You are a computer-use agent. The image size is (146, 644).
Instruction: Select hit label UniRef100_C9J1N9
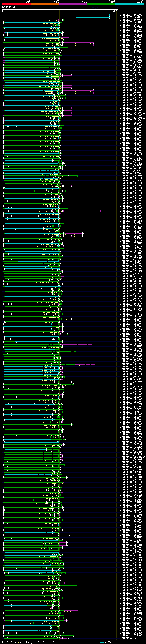(131, 502)
